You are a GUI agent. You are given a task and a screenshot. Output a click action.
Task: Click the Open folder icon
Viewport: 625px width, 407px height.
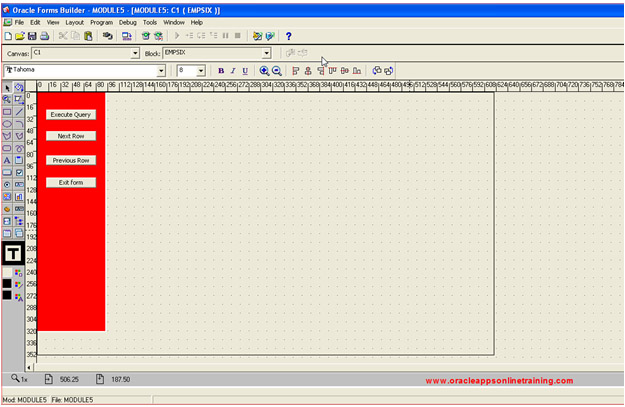(20, 36)
